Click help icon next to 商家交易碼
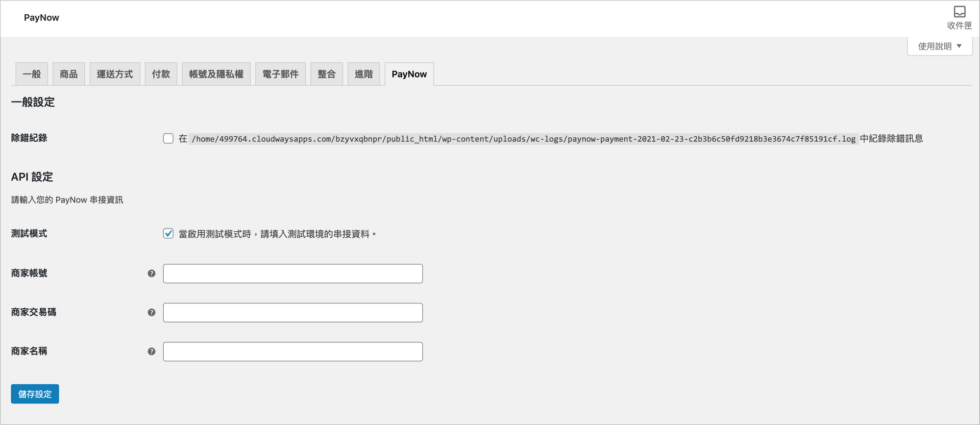This screenshot has height=425, width=980. pos(151,312)
